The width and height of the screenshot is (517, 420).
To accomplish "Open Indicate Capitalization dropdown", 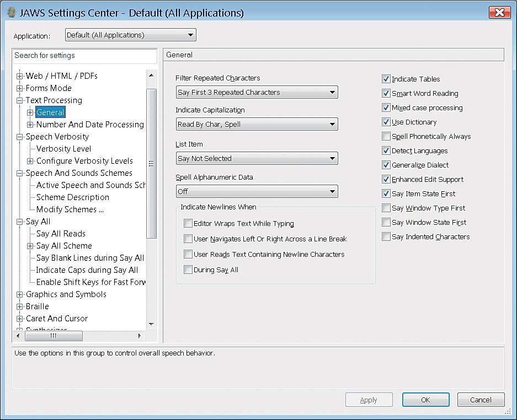I will coord(257,124).
